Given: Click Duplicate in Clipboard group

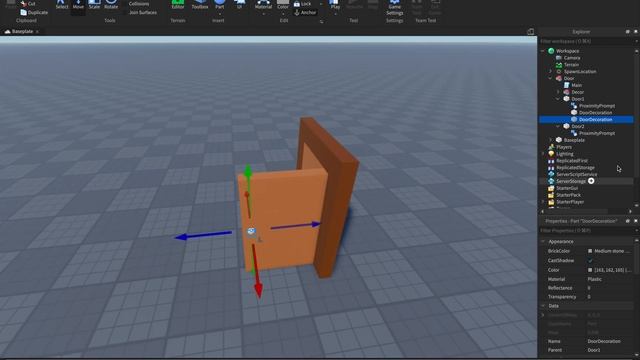Looking at the screenshot, I should pos(34,13).
